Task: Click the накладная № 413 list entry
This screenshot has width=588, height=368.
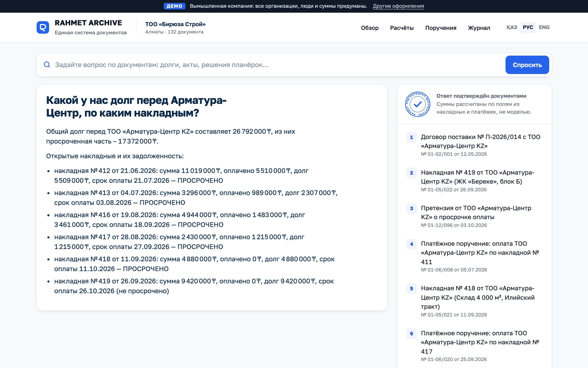Action: click(x=196, y=198)
